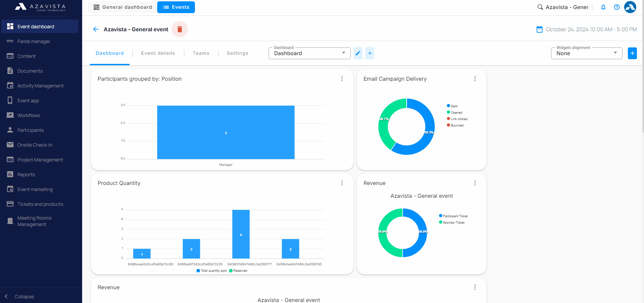Viewport: 644px width, 303px height.
Task: Click the search field showing Azavista - Gener
Action: [x=567, y=7]
